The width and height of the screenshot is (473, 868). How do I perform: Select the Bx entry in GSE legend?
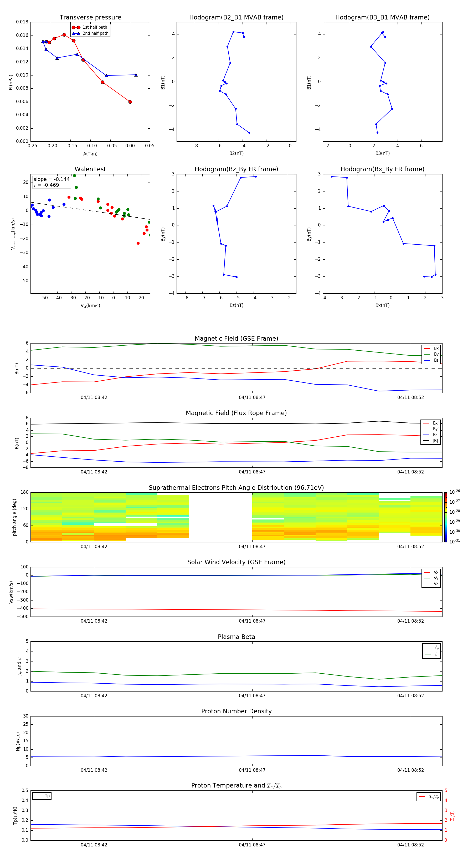[431, 349]
